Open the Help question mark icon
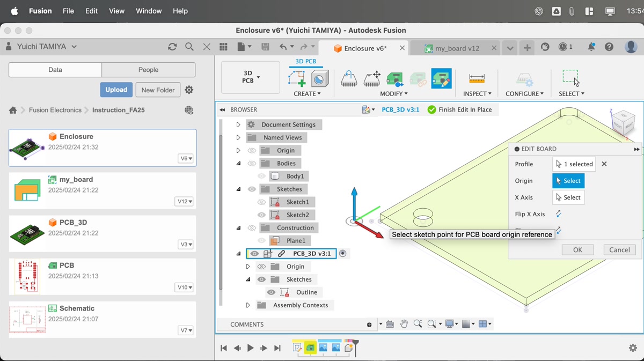This screenshot has height=361, width=644. click(x=609, y=47)
